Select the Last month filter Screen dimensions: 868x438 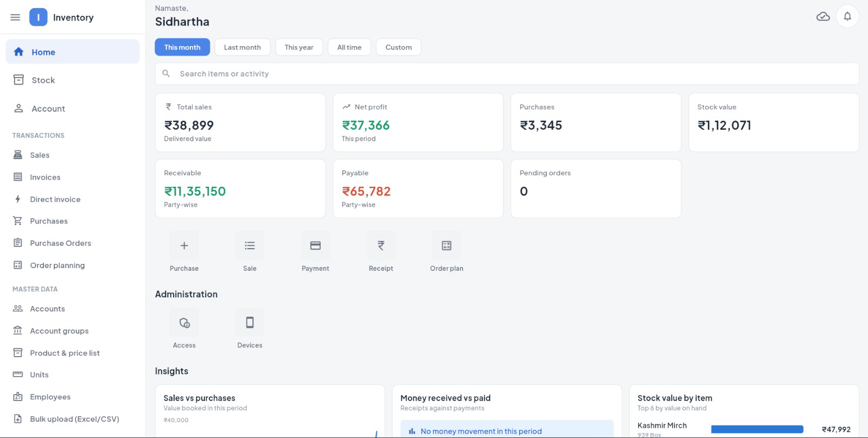tap(242, 47)
